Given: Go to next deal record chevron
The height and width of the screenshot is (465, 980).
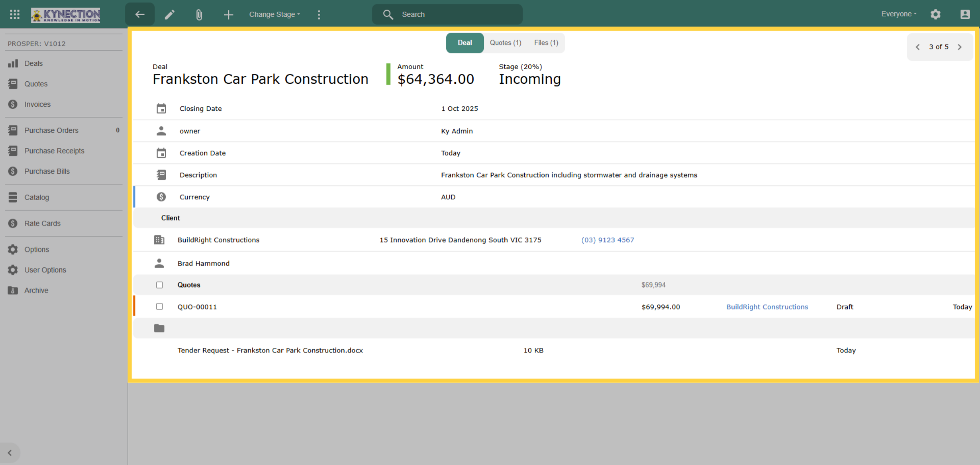Looking at the screenshot, I should coord(960,47).
